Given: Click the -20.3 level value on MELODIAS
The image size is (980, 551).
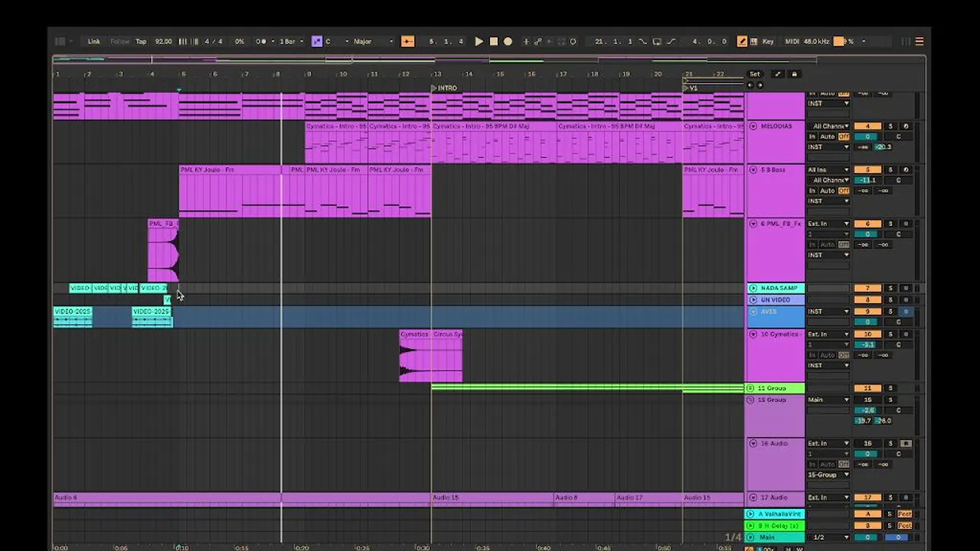Looking at the screenshot, I should [x=884, y=147].
